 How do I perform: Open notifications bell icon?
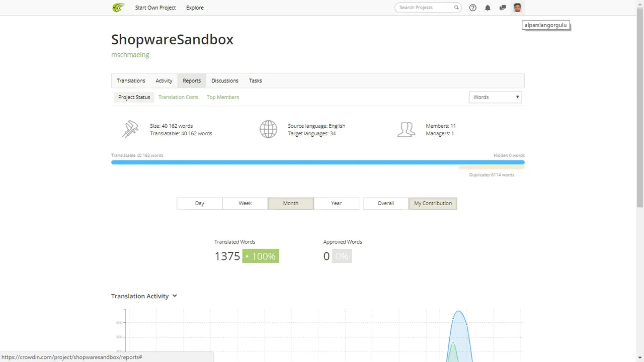[488, 8]
